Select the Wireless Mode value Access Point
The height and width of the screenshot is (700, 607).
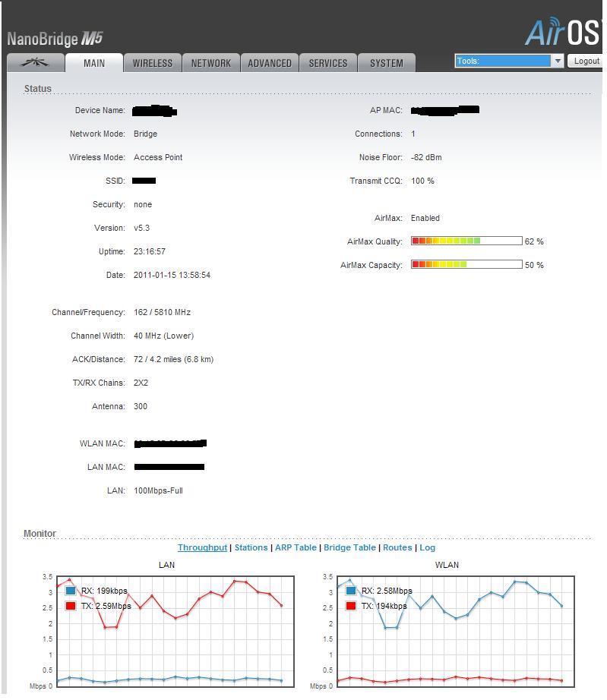point(158,157)
